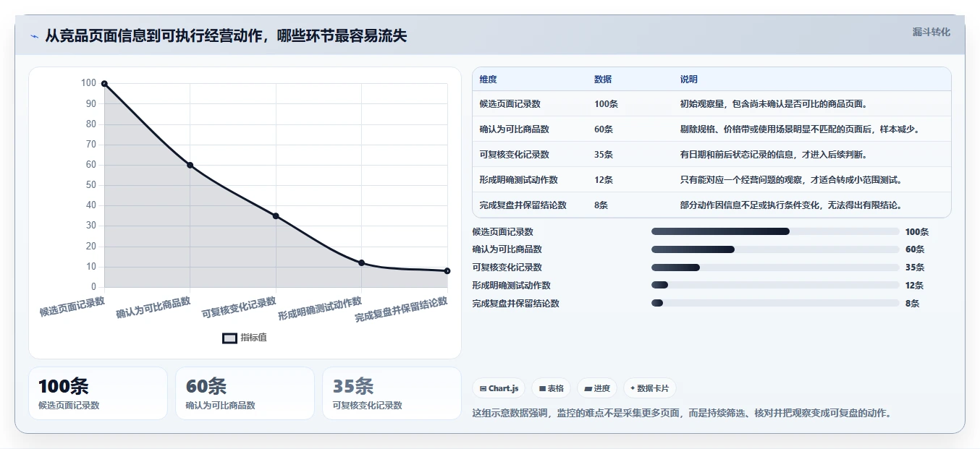Viewport: 980px width, 449px height.
Task: Select the 可复核变化记录数 table row name
Action: [x=514, y=155]
